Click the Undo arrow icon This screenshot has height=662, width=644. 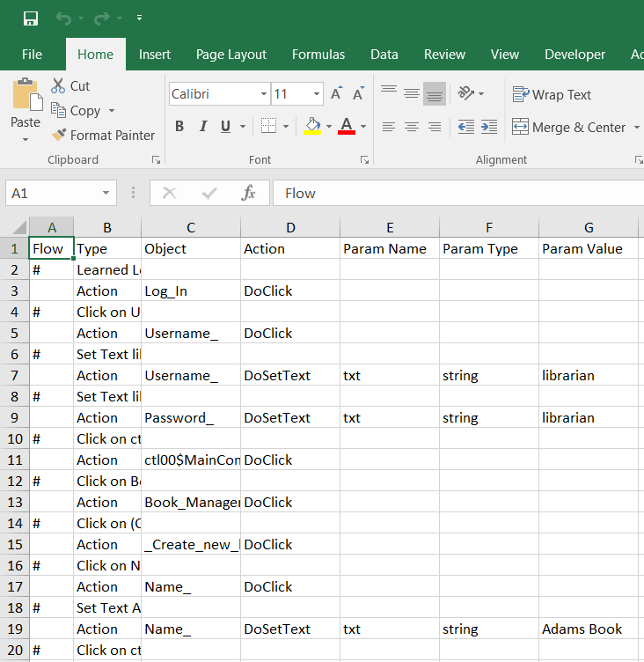pyautogui.click(x=62, y=18)
